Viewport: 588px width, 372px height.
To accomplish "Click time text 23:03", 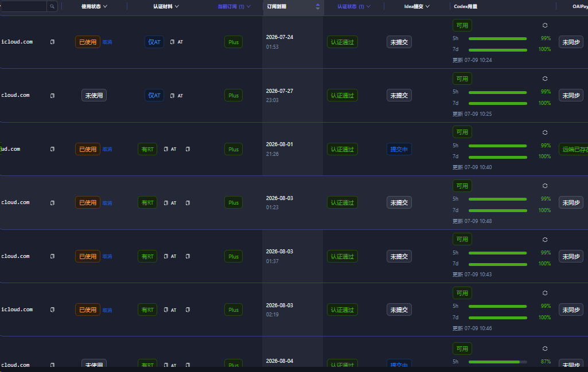I will 272,100.
